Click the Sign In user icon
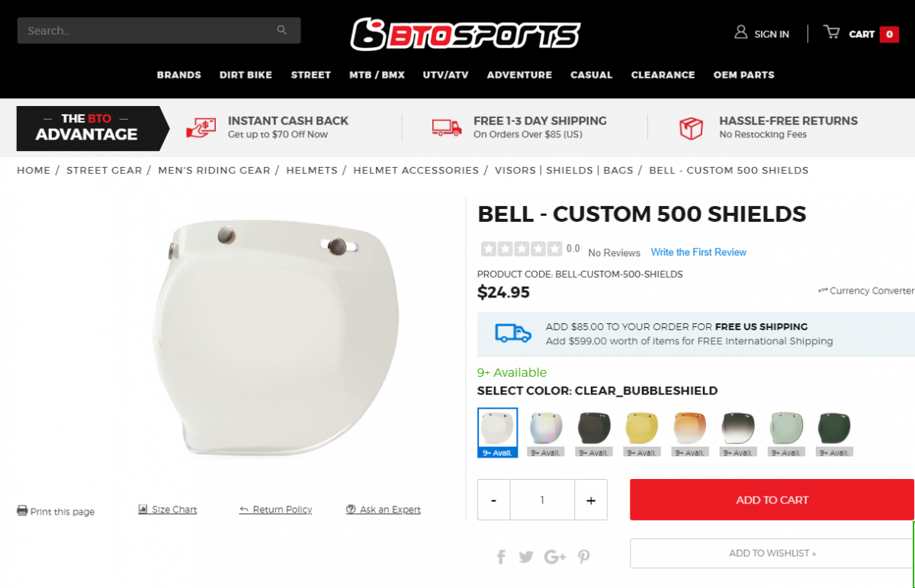Viewport: 915px width, 588px height. click(740, 32)
